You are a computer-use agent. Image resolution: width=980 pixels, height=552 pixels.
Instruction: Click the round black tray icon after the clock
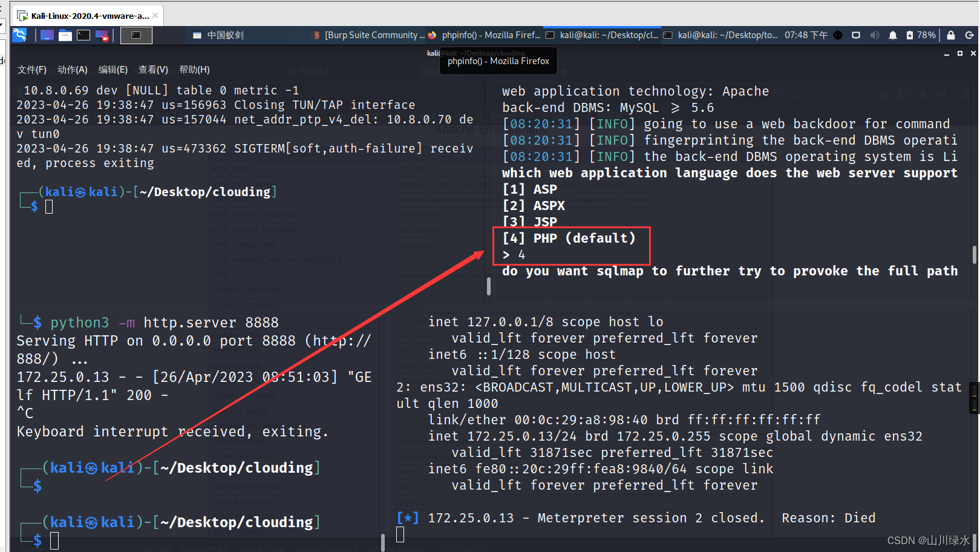pos(838,35)
